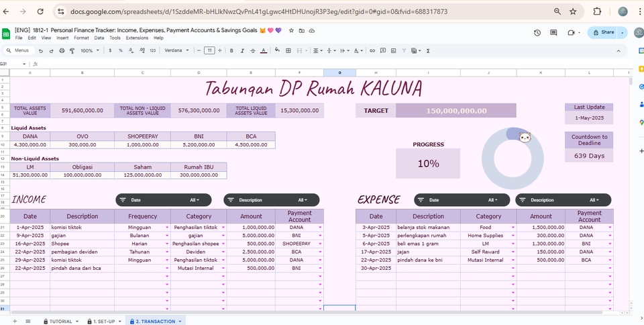
Task: Click the Functions sigma icon
Action: click(428, 50)
